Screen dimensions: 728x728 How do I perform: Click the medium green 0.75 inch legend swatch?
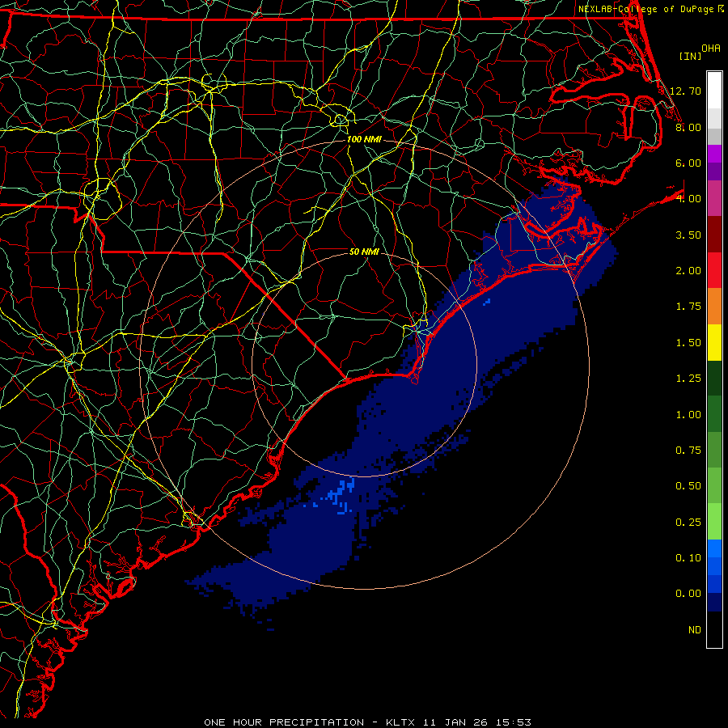click(x=714, y=450)
